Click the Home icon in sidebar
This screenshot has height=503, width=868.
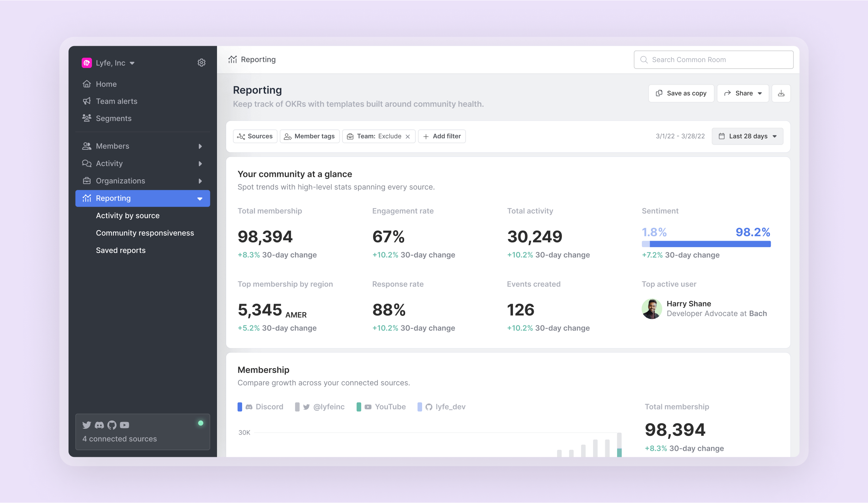pos(87,84)
